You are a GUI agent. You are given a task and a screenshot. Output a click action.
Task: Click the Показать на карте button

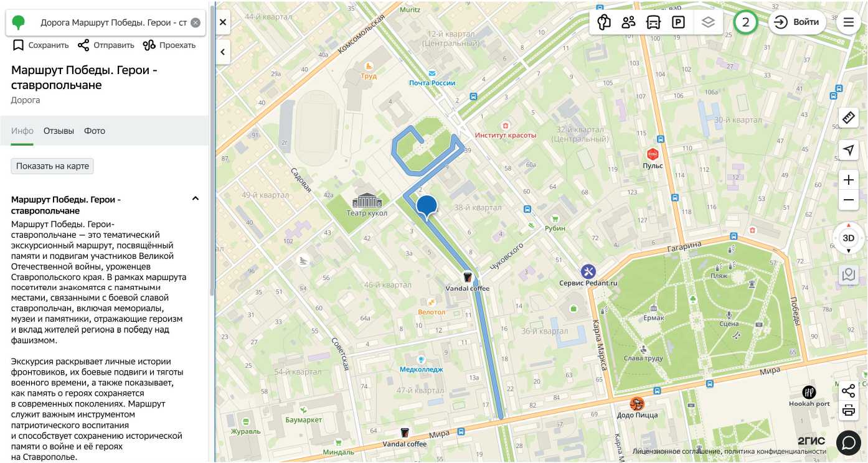pos(52,166)
